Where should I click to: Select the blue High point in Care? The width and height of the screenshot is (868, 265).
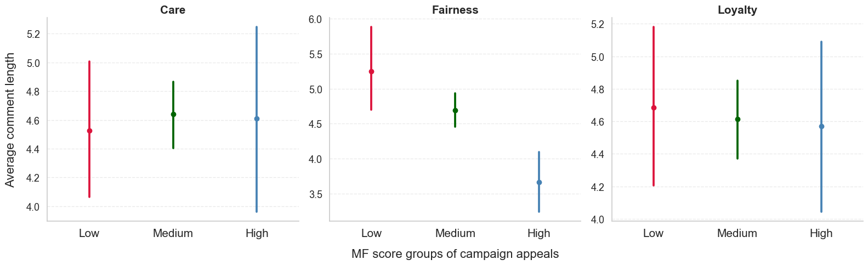[x=257, y=119]
